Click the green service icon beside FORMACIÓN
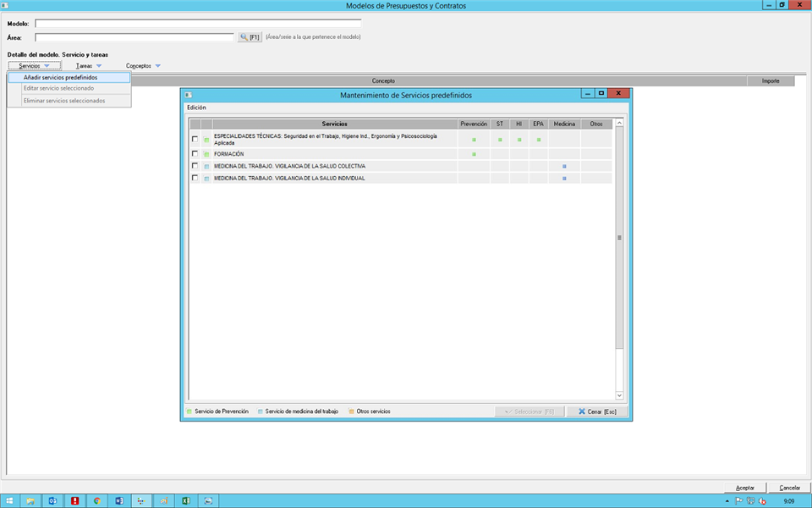812x508 pixels. (206, 154)
